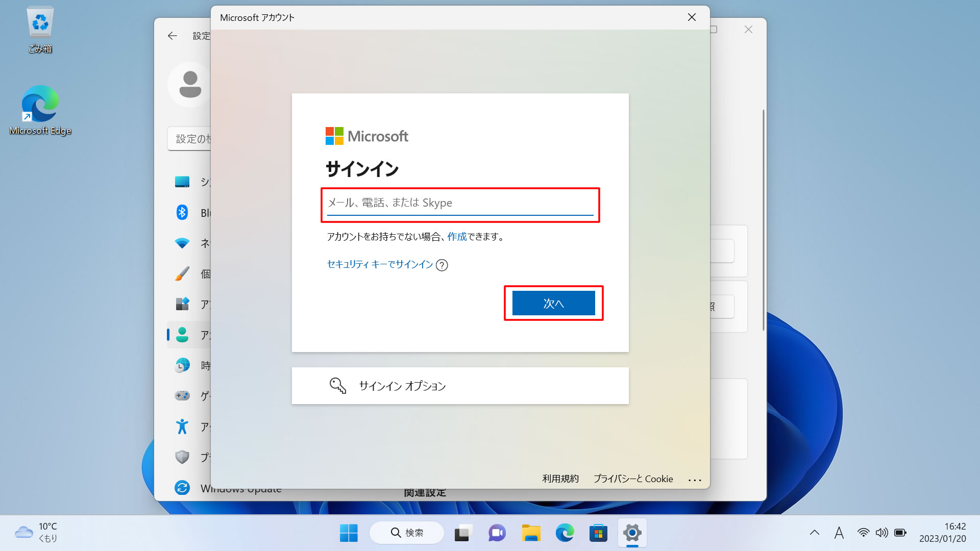The width and height of the screenshot is (980, 551).
Task: Click the Settings window scrollbar
Action: click(x=764, y=219)
